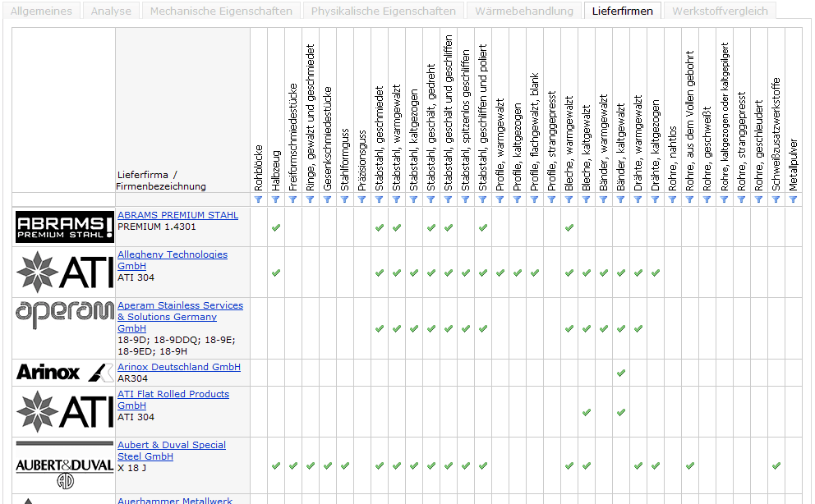Click the Arinox company logo

tap(65, 373)
